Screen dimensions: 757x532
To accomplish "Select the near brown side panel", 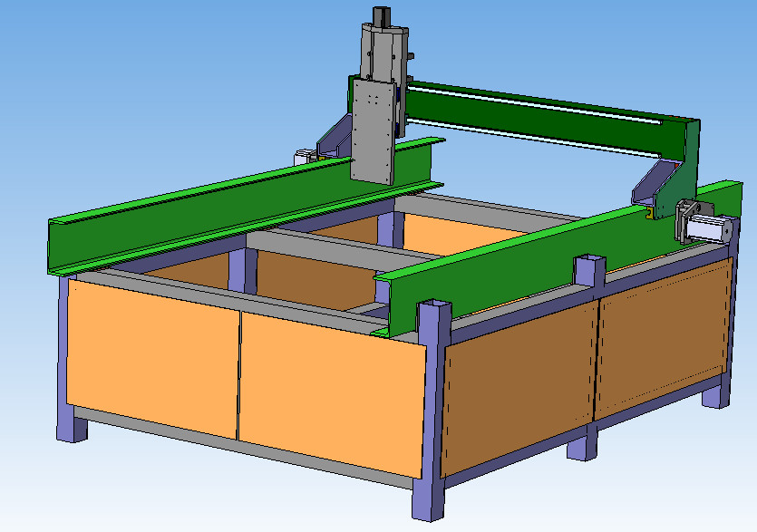I will 519,388.
